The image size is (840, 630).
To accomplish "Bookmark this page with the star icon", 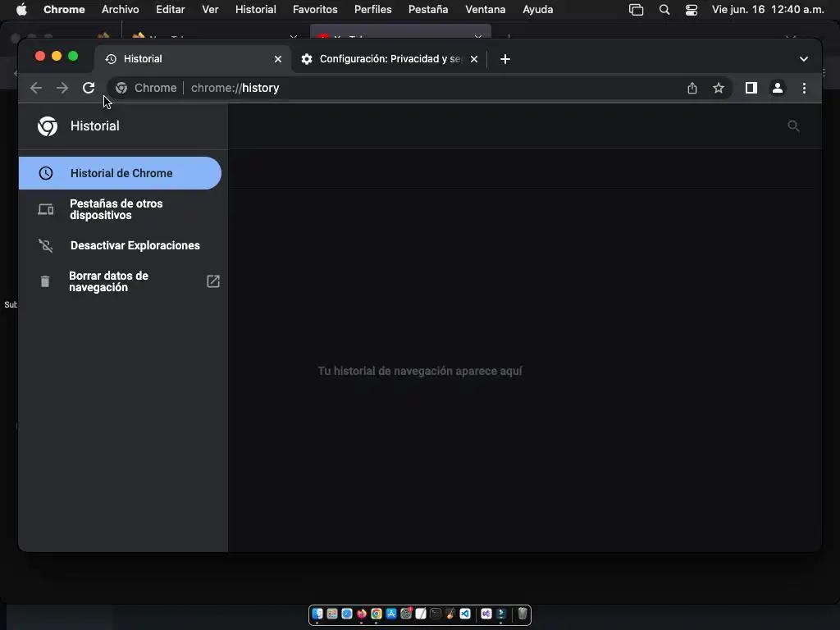I will pyautogui.click(x=719, y=88).
